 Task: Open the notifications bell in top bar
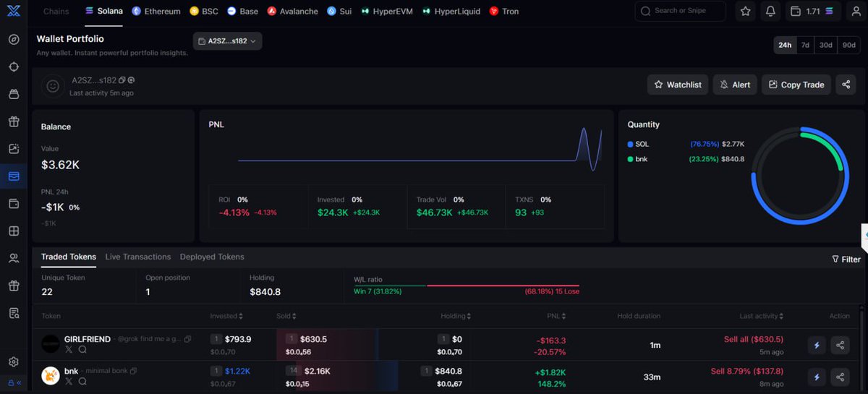click(x=770, y=12)
